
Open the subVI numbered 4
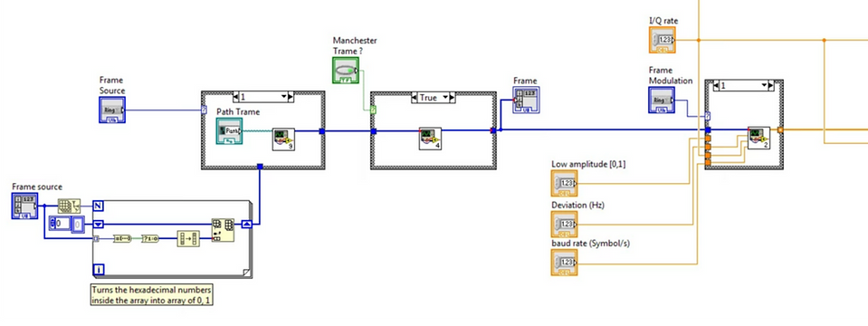(430, 139)
